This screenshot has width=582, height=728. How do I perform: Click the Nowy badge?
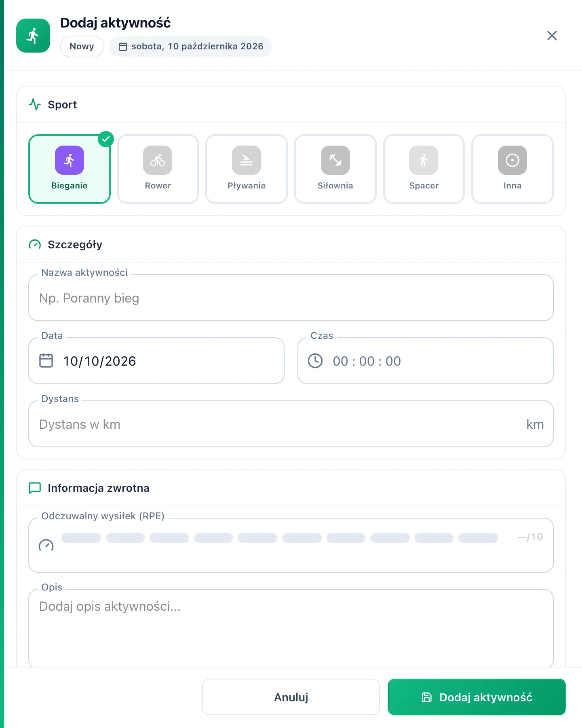(82, 47)
